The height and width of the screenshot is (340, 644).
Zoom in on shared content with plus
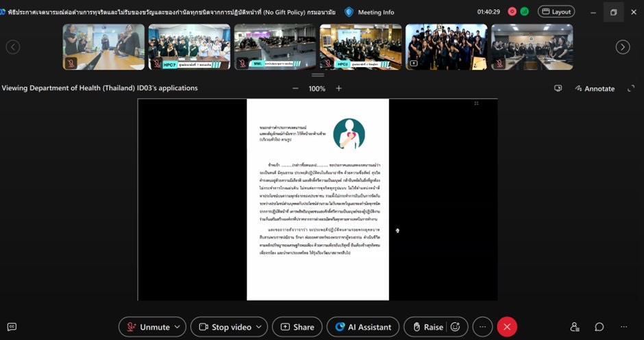click(x=338, y=88)
